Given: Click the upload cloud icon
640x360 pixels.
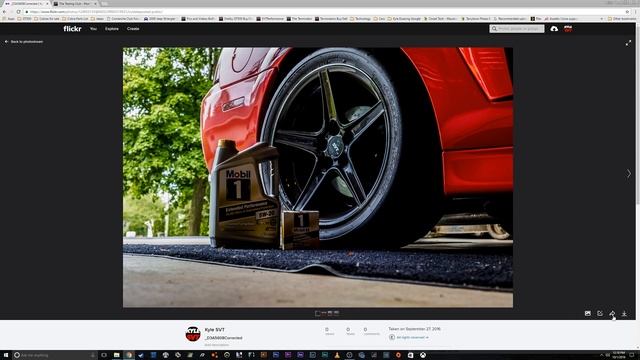Looking at the screenshot, I should (554, 29).
